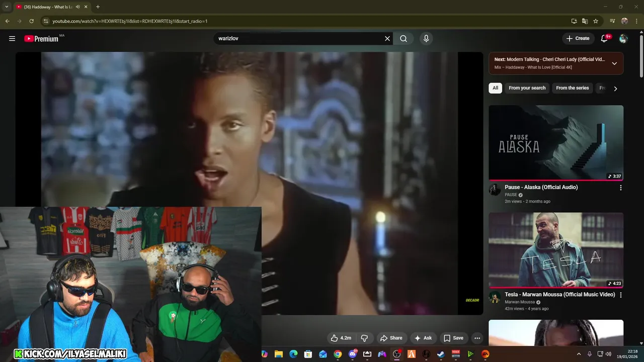The image size is (644, 362).
Task: Click the Marwan Moussa channel avatar
Action: click(x=495, y=297)
